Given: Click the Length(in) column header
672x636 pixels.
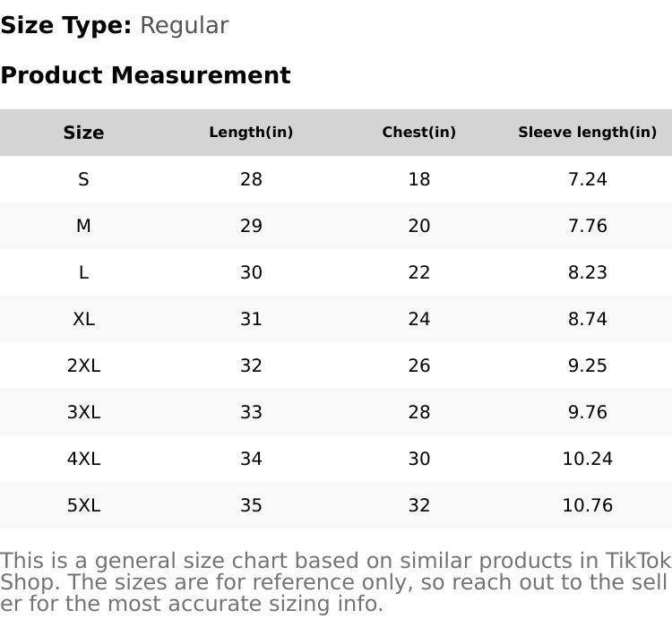Looking at the screenshot, I should tap(251, 133).
